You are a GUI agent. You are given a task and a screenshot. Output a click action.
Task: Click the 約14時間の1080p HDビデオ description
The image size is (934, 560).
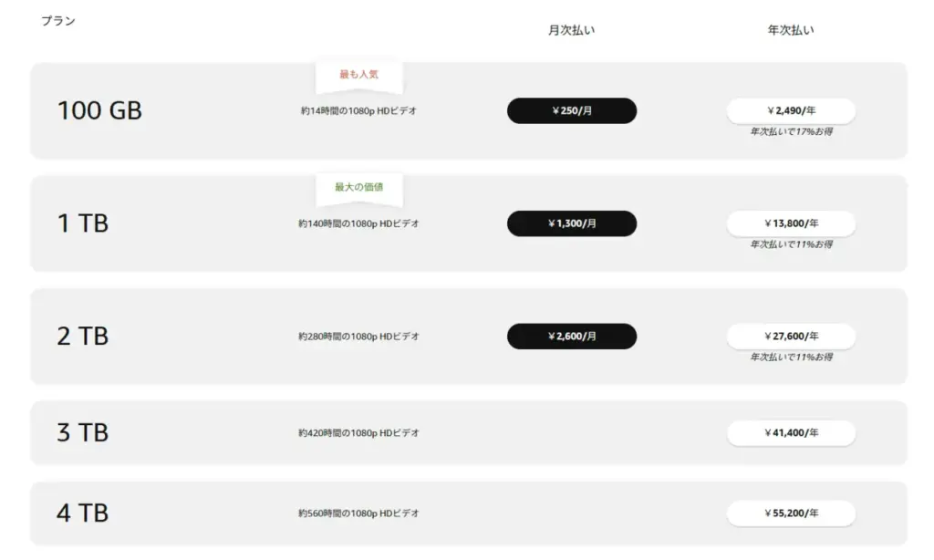[358, 111]
